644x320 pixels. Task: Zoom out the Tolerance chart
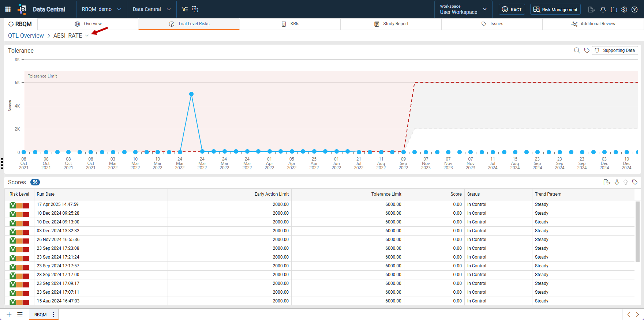click(577, 50)
